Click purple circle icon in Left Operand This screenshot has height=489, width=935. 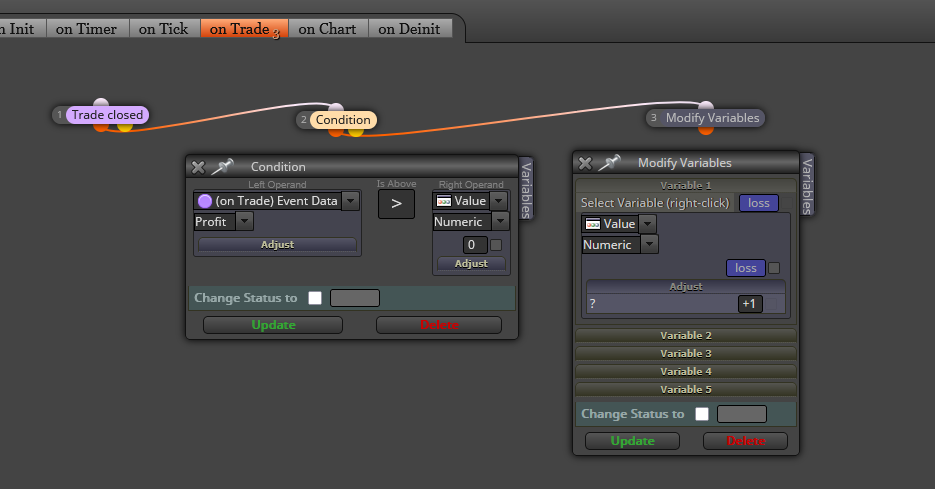[x=205, y=201]
